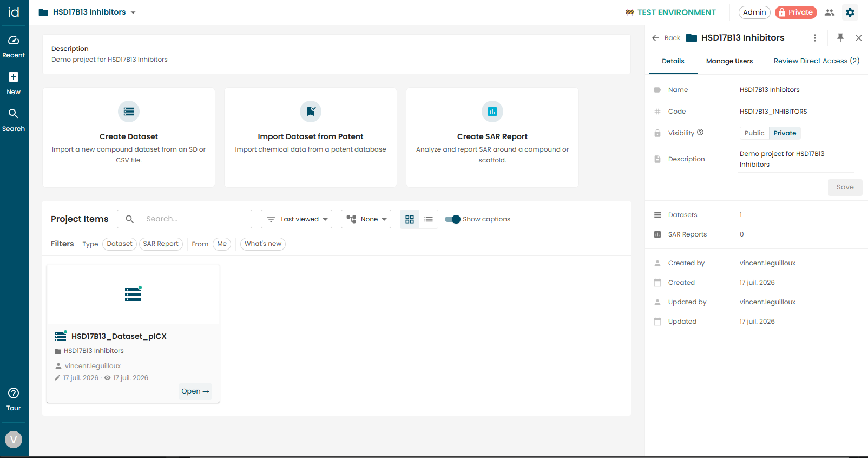Pin the project details panel
Image resolution: width=868 pixels, height=458 pixels.
coord(840,38)
